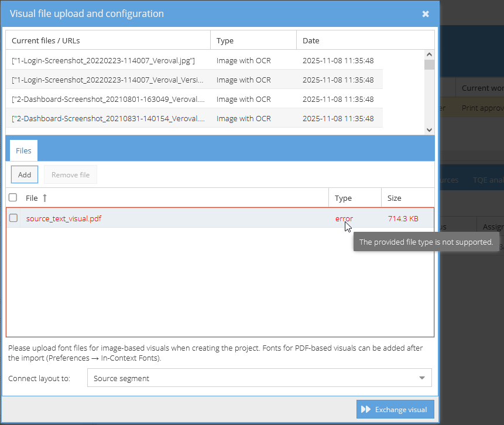Click the Type header in current files

pyautogui.click(x=225, y=40)
